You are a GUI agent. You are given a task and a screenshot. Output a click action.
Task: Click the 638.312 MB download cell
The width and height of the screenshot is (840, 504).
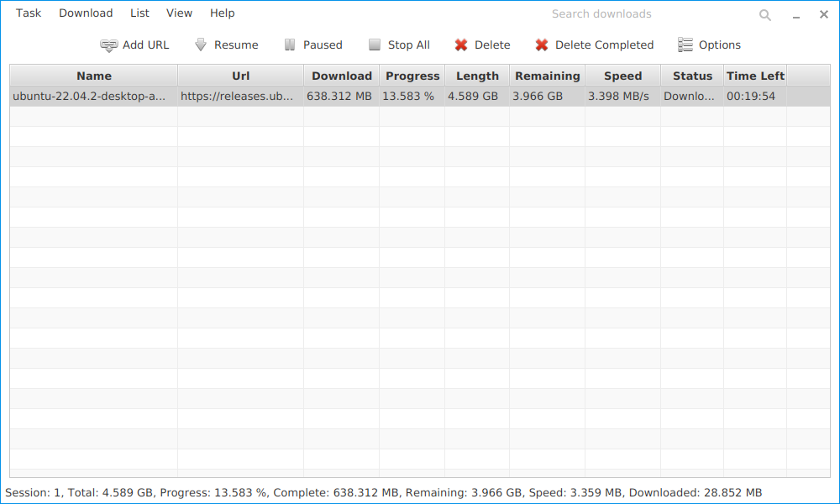click(x=341, y=97)
